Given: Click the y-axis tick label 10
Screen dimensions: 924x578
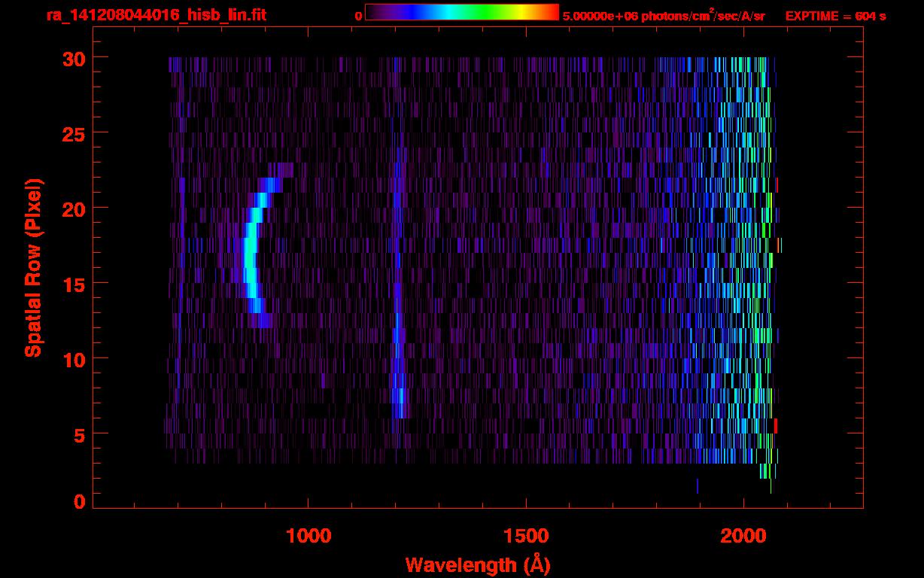Looking at the screenshot, I should 74,359.
